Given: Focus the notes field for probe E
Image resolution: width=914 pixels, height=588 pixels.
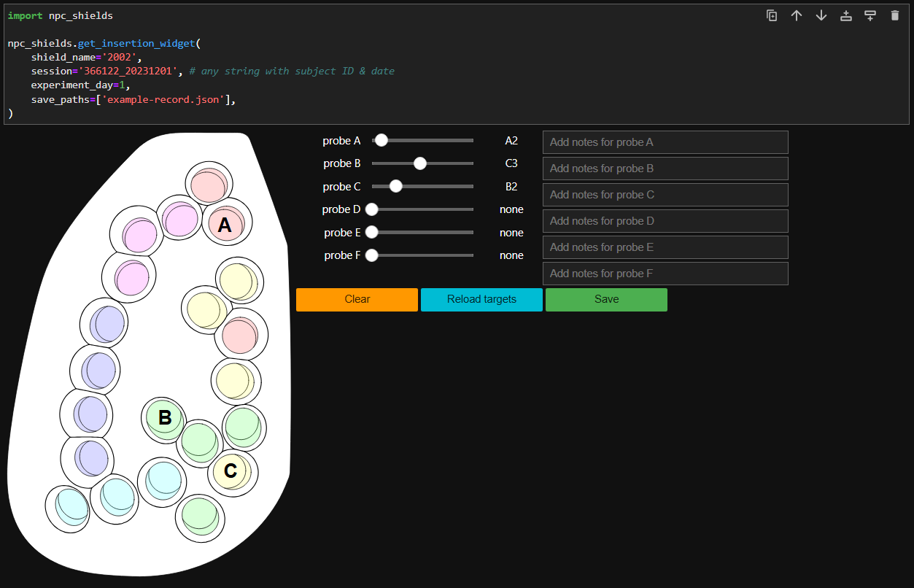Looking at the screenshot, I should tap(665, 247).
